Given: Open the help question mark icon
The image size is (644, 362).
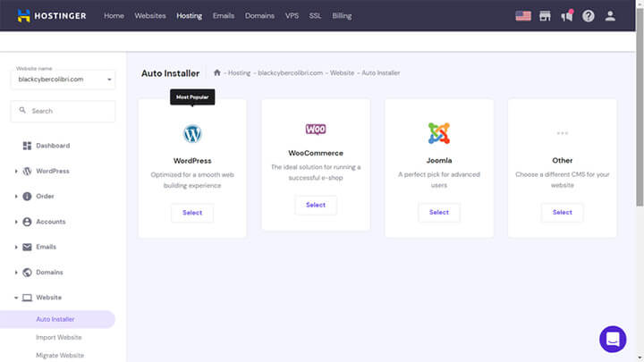Looking at the screenshot, I should (x=589, y=16).
